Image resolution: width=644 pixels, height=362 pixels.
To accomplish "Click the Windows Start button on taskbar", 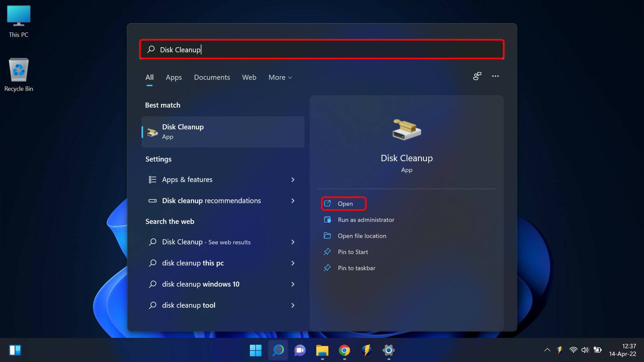I will tap(256, 350).
